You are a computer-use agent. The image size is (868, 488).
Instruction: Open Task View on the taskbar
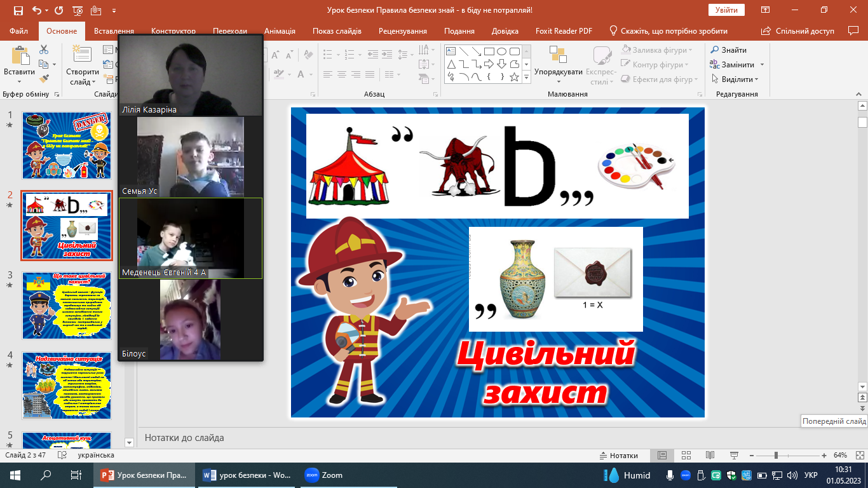(76, 475)
